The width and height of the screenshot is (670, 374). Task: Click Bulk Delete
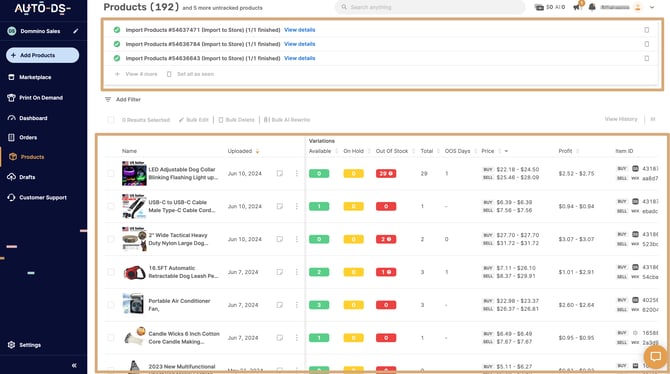click(x=236, y=120)
